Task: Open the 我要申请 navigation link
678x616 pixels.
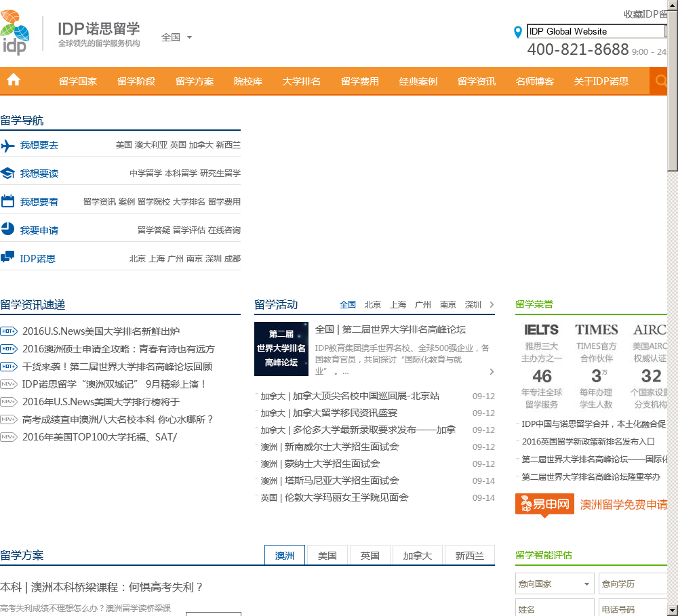Action: pos(39,231)
